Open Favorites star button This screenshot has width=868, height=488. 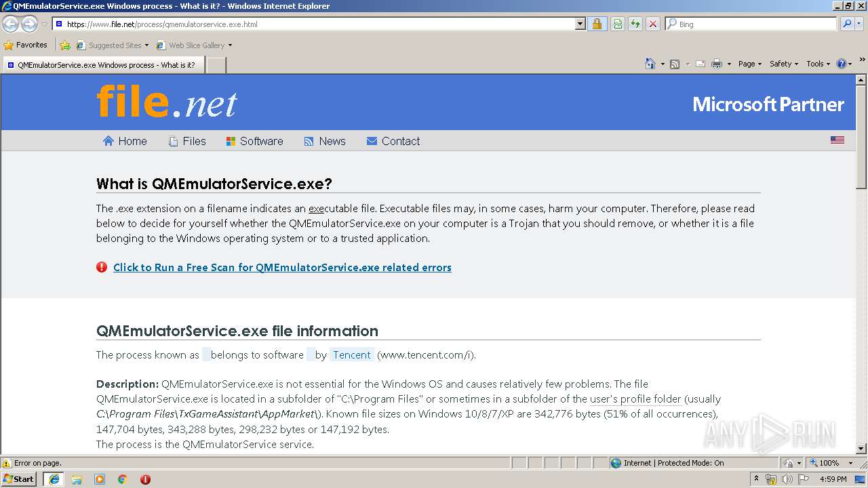tap(26, 45)
